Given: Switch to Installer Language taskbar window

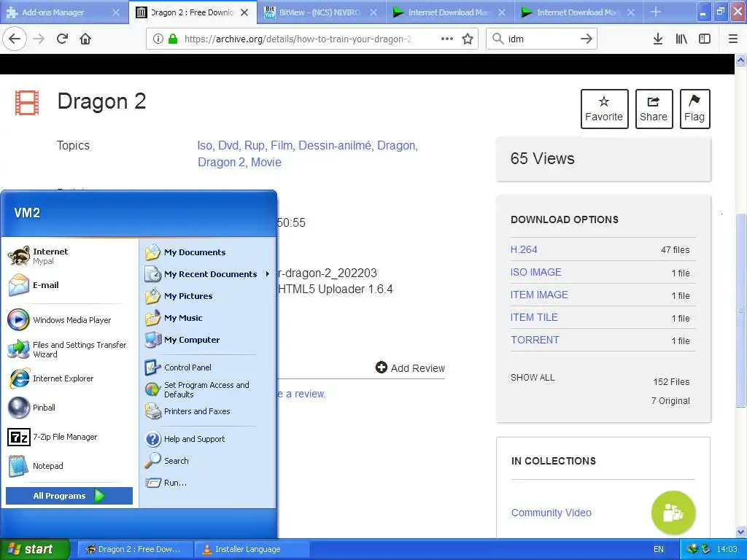Looking at the screenshot, I should [x=252, y=549].
